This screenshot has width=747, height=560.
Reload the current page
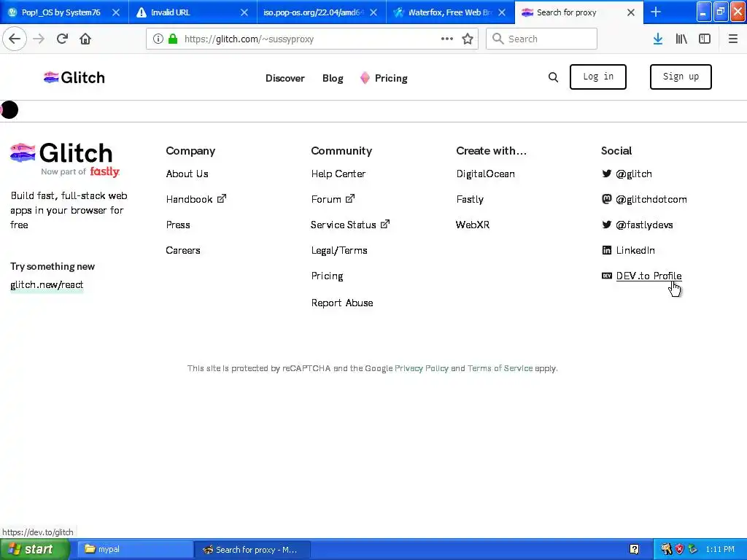pos(62,39)
